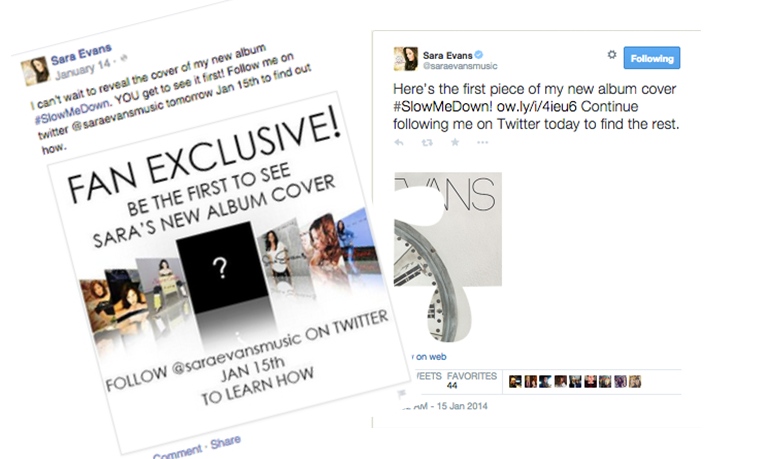The image size is (768, 459).
Task: Open the tweet's more options ellipsis
Action: pos(482,143)
